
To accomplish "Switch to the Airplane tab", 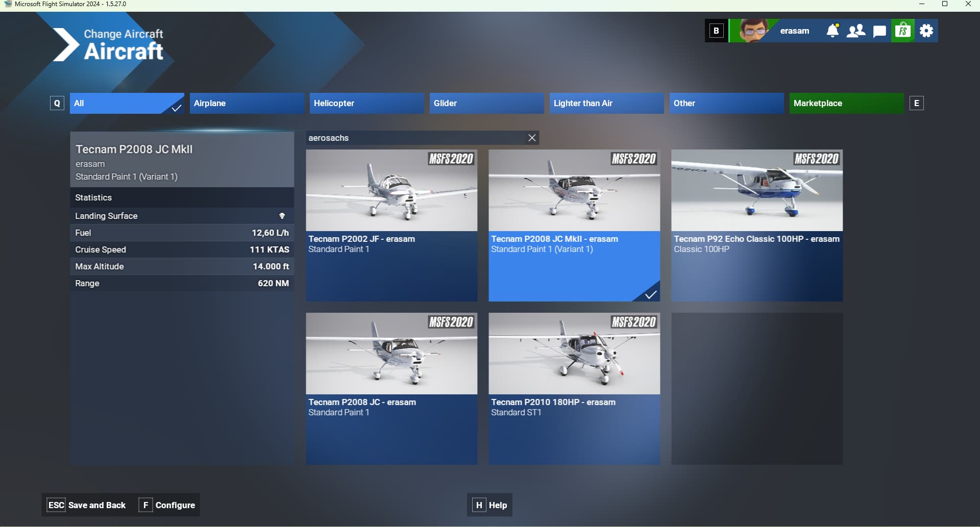I will (247, 103).
